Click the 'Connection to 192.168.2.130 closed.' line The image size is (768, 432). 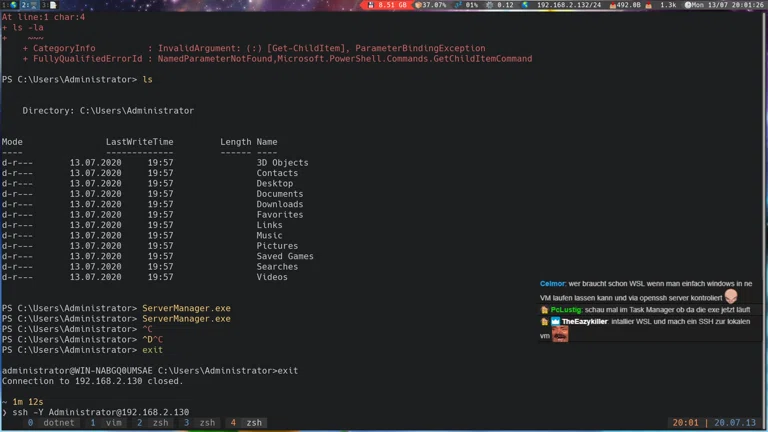click(x=92, y=381)
